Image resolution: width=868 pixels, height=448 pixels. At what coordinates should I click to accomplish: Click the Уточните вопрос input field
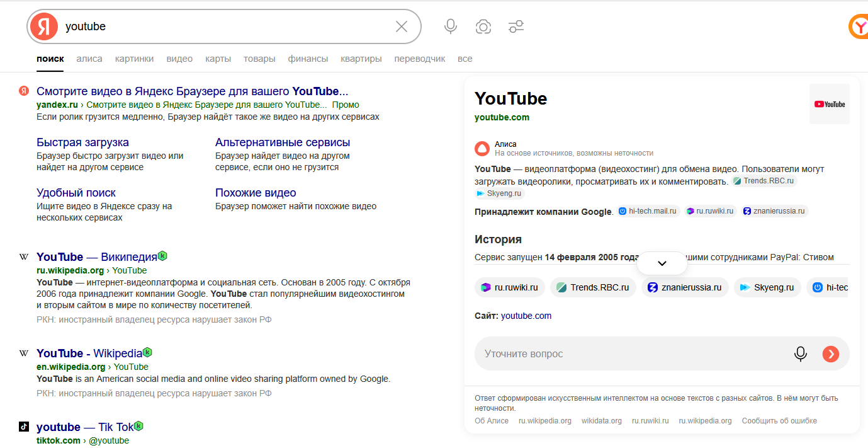(629, 354)
